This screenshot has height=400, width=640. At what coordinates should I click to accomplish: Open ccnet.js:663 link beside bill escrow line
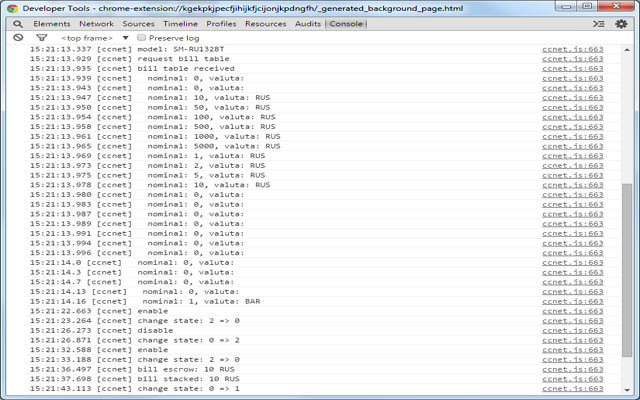[x=573, y=369]
